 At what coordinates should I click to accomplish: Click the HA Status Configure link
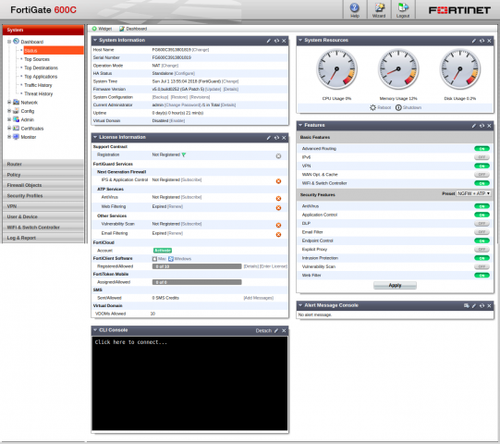[184, 73]
